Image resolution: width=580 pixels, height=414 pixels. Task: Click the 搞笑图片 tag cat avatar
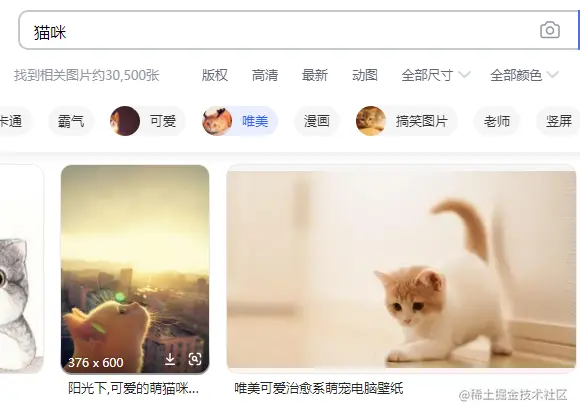point(371,121)
